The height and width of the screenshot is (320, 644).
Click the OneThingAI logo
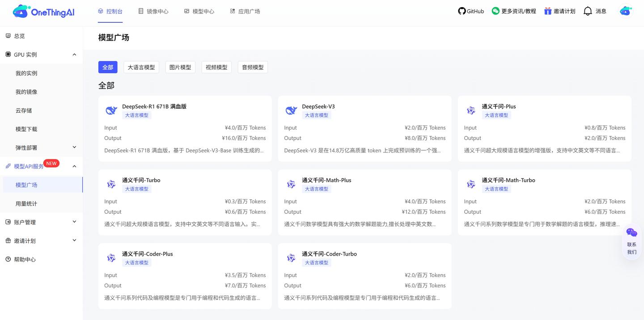click(x=42, y=11)
